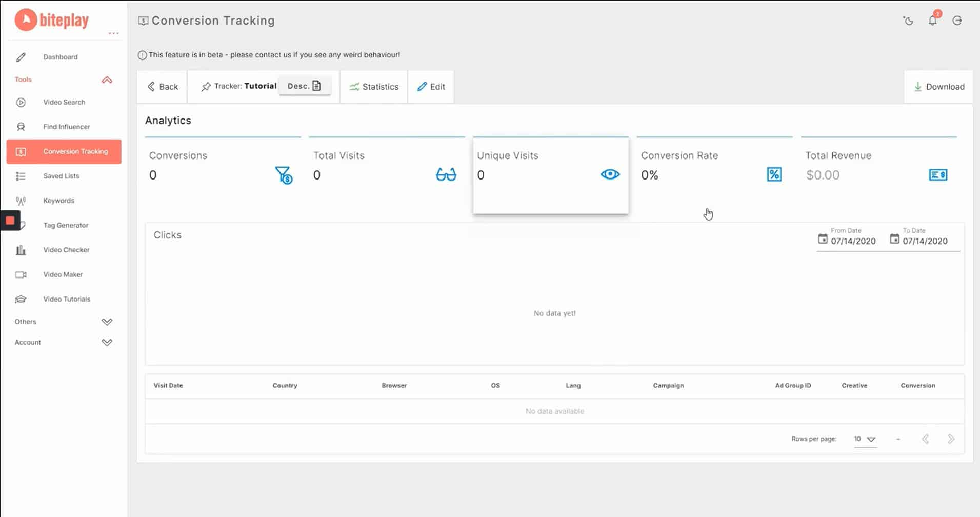The height and width of the screenshot is (517, 980).
Task: Select the Total Visits card
Action: point(387,175)
